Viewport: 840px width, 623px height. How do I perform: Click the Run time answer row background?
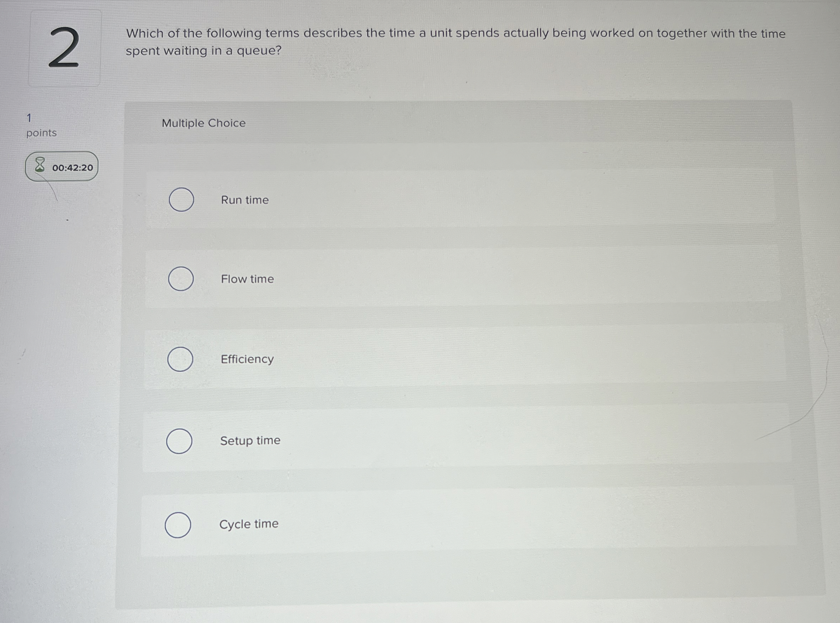pos(490,200)
